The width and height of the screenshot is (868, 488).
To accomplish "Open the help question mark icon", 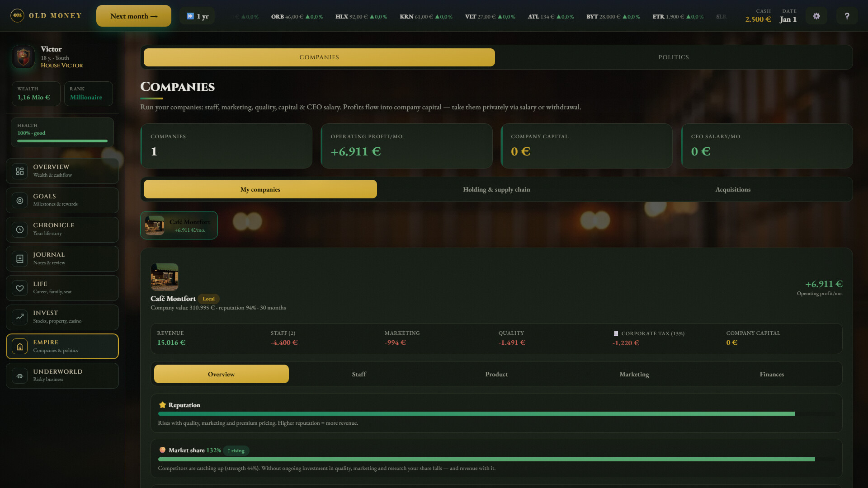I will point(847,16).
